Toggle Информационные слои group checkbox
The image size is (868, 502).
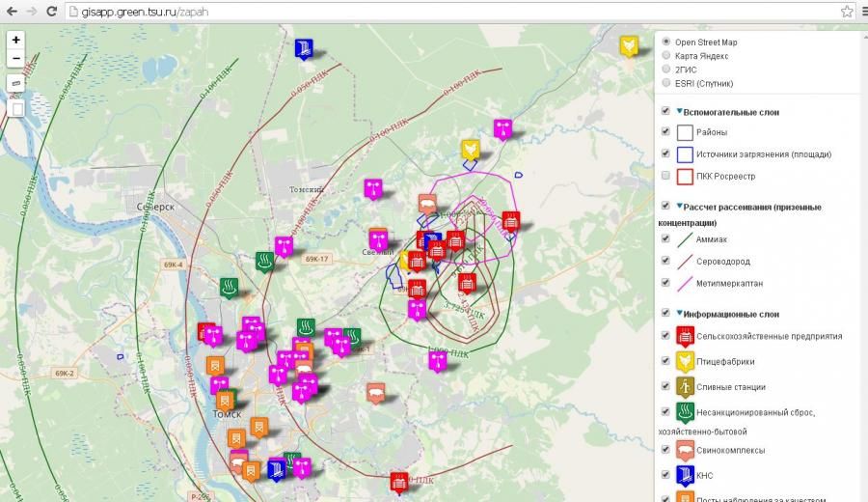point(665,313)
